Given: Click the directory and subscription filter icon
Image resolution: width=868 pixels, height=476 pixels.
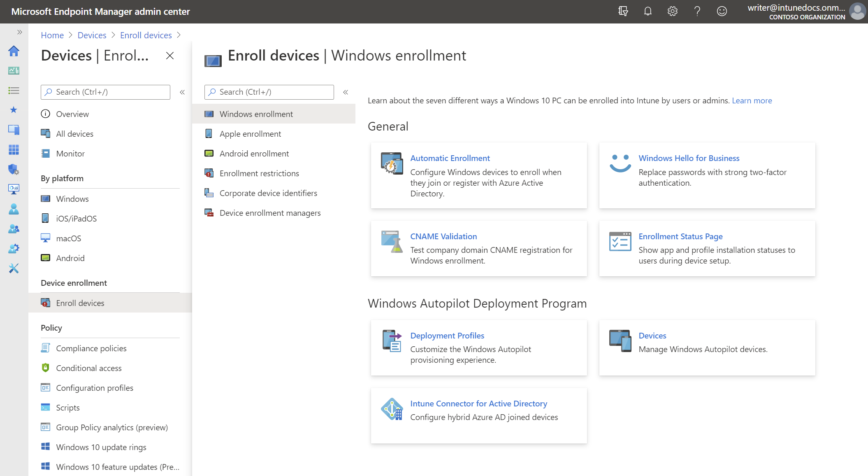Looking at the screenshot, I should coord(623,11).
